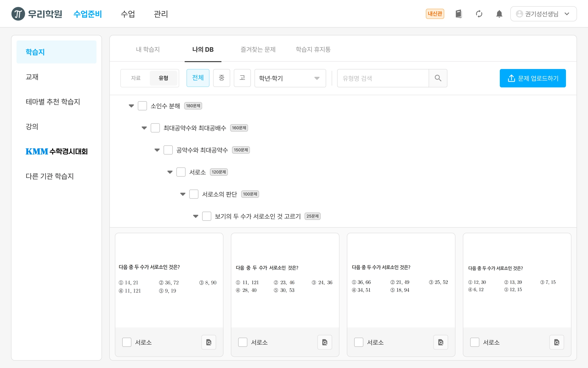
Task: Select 학습지 in the sidebar
Action: pyautogui.click(x=57, y=52)
